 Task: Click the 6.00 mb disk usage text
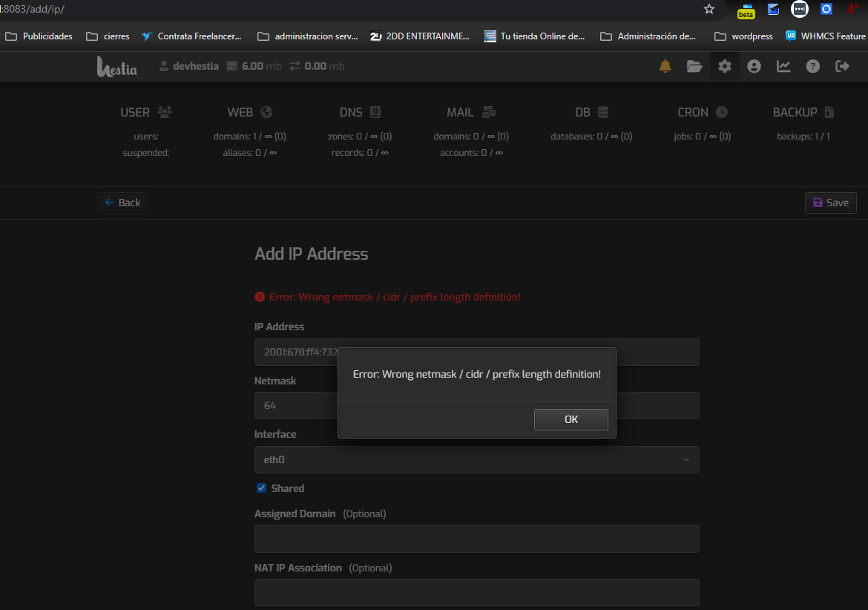[x=261, y=67]
